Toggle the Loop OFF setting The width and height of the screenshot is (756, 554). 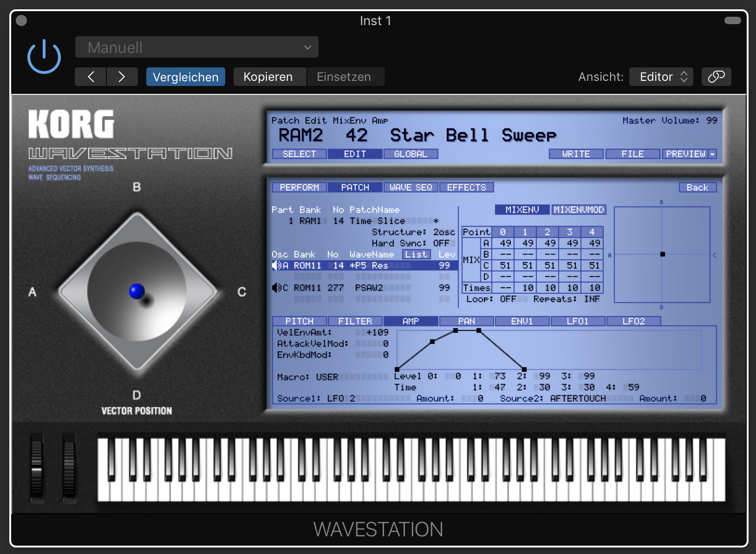pos(508,299)
